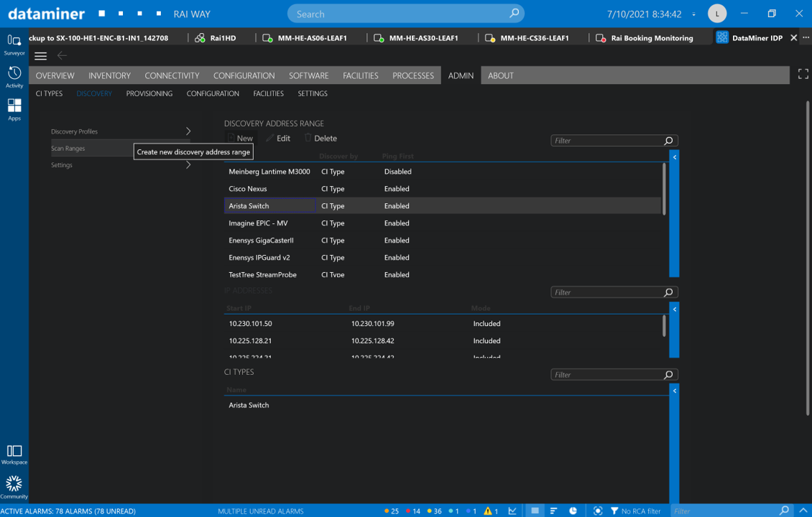Click New to create a discovery address range
812x517 pixels.
240,138
